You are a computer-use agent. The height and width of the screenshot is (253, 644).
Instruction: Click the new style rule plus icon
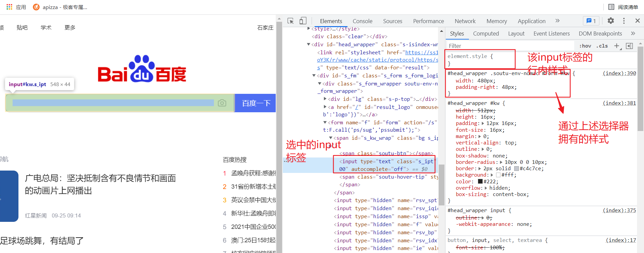pos(616,46)
